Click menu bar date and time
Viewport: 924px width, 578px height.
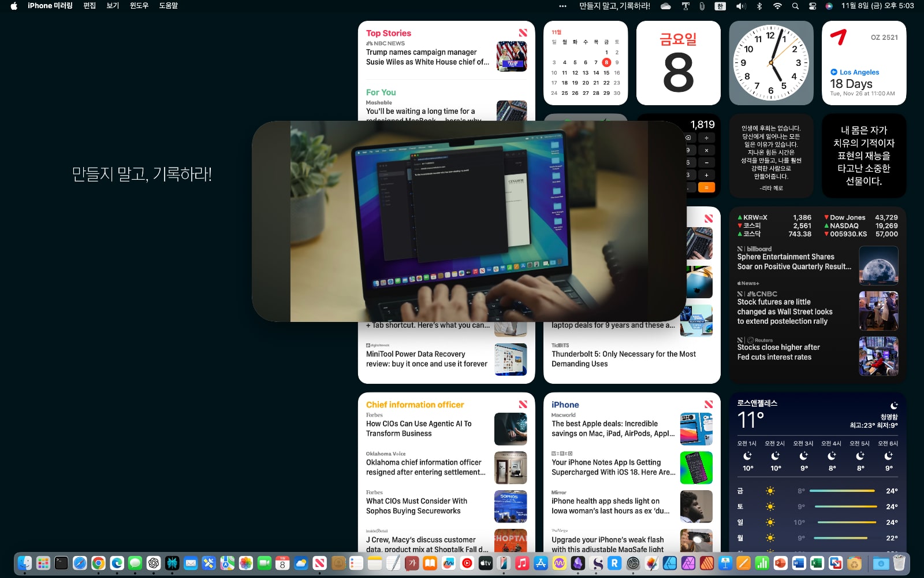click(x=877, y=6)
